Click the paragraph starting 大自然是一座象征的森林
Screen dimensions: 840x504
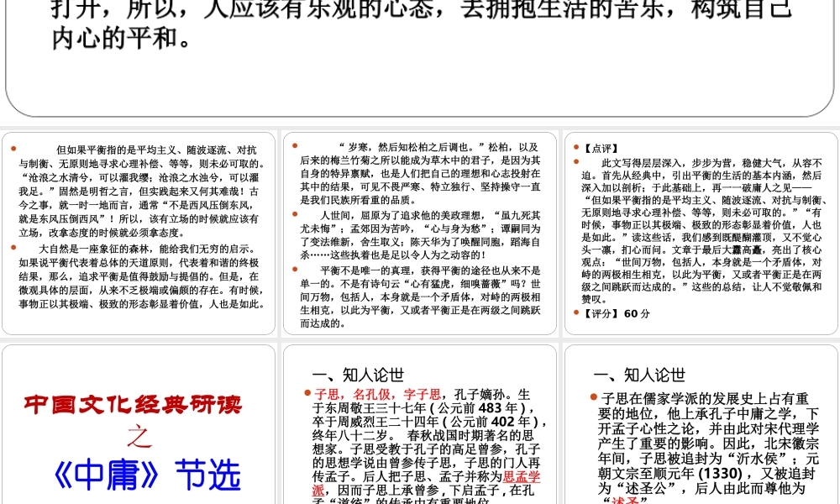(x=142, y=276)
